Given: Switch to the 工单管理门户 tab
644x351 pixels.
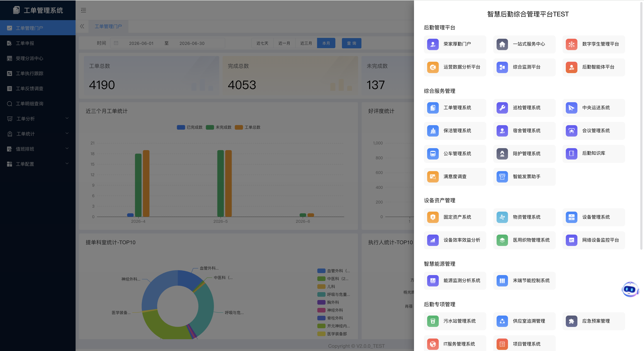Looking at the screenshot, I should 108,26.
